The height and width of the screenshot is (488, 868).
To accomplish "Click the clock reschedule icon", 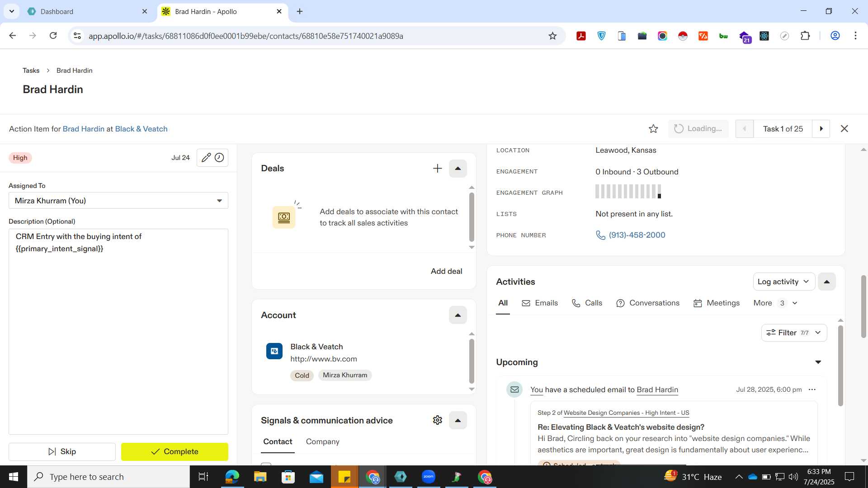I will coord(219,158).
